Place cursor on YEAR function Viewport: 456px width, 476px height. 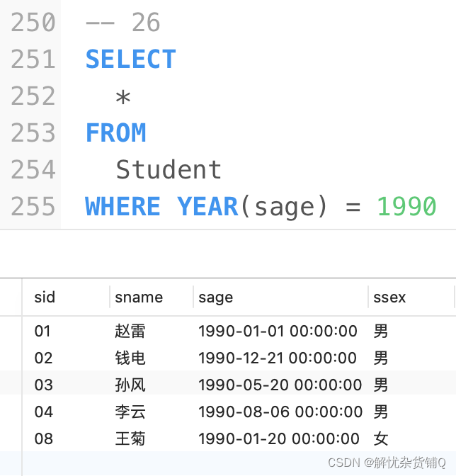pos(207,206)
